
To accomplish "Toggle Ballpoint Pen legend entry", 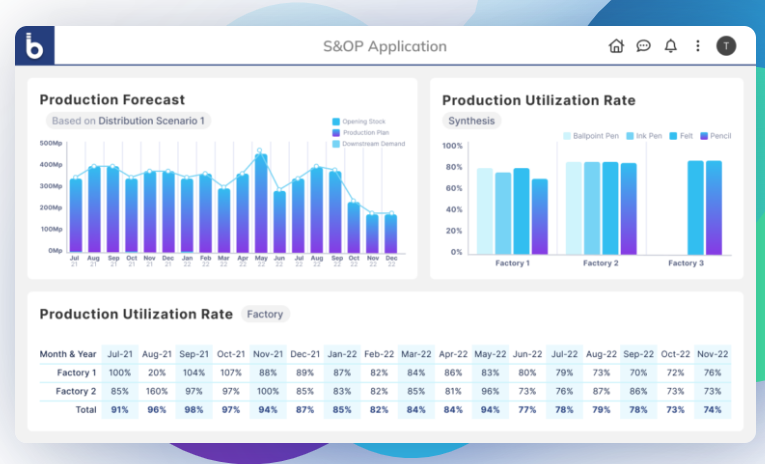I will [591, 136].
